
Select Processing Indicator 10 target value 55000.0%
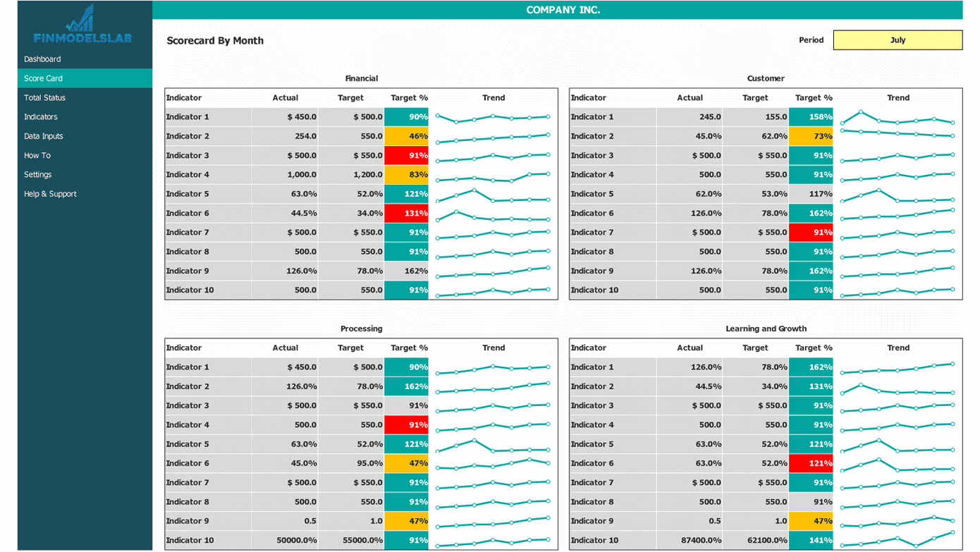tap(351, 541)
